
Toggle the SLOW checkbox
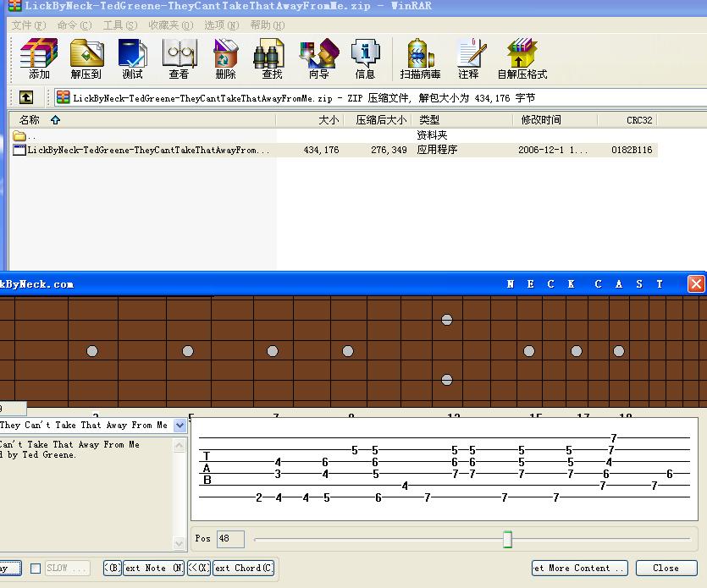[36, 569]
